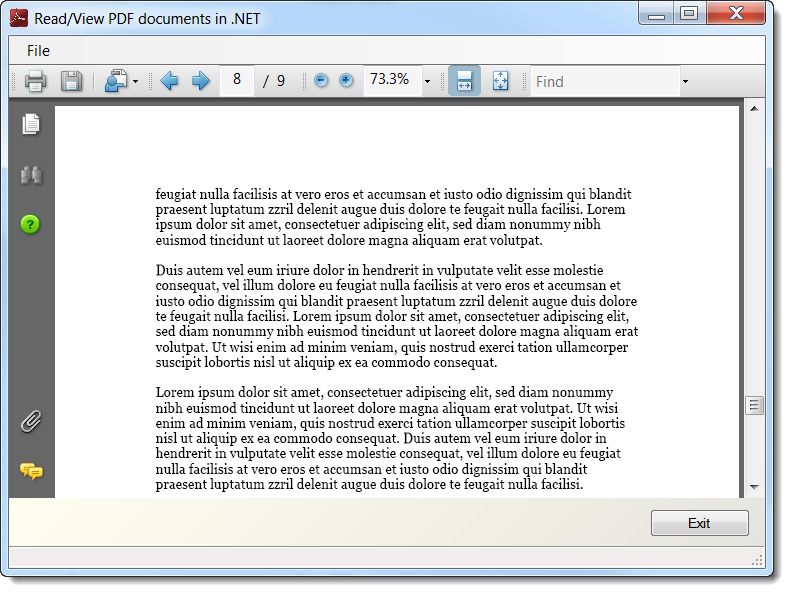Click the zoom in plus icon

pyautogui.click(x=346, y=81)
